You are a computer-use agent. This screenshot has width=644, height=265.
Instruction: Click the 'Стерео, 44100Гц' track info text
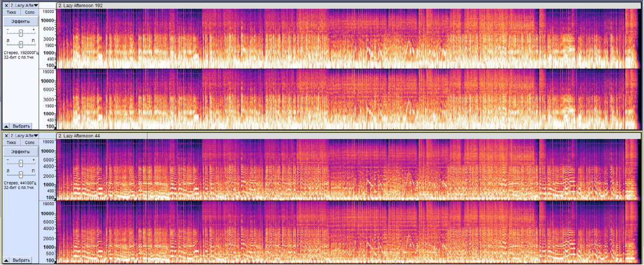(x=20, y=184)
